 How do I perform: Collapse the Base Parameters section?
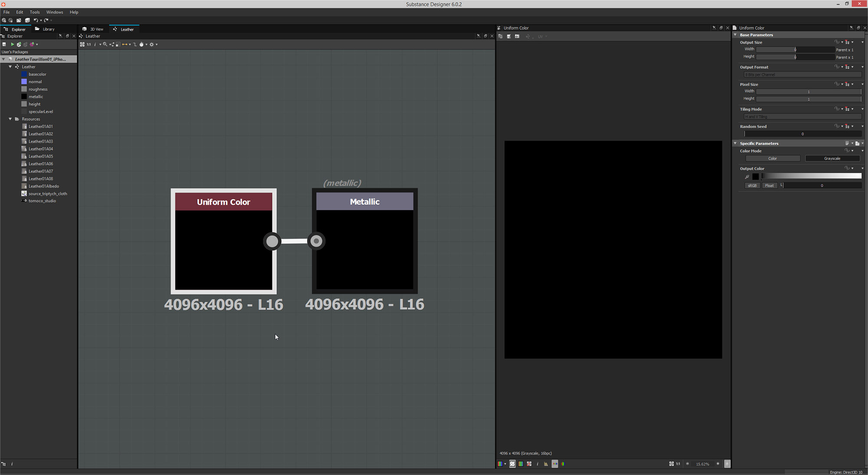735,35
